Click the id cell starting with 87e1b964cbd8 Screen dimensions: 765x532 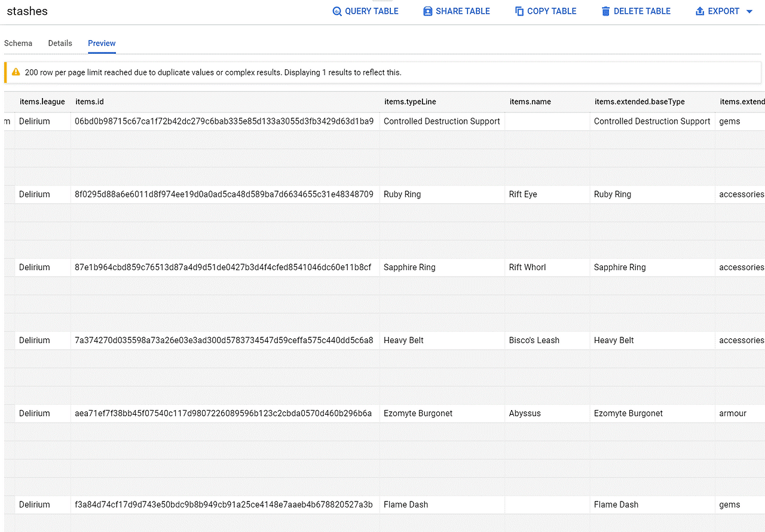click(225, 267)
